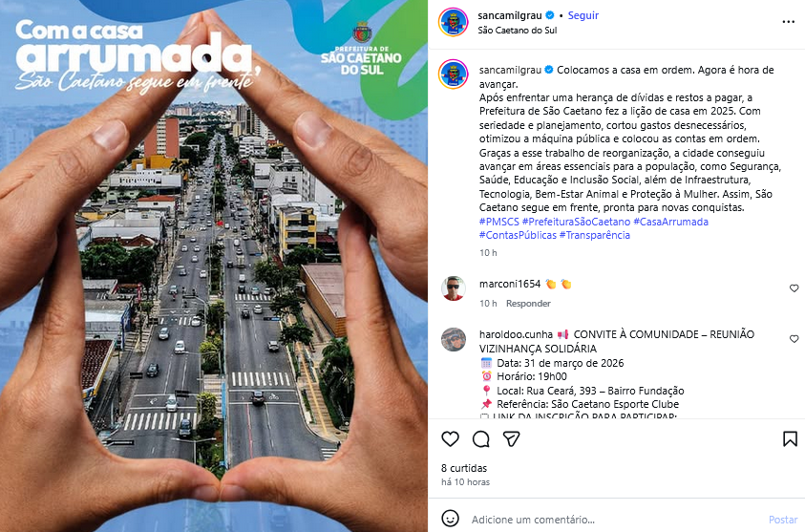Open the #Transparência hashtag
Screen dimensions: 805x532
[x=595, y=235]
